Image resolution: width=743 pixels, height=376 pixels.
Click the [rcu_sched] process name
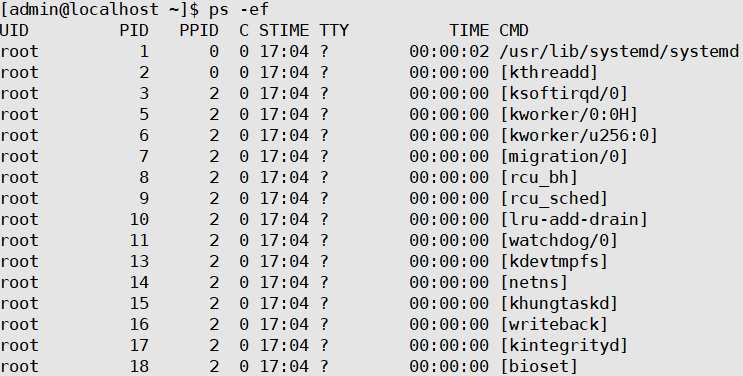point(554,198)
